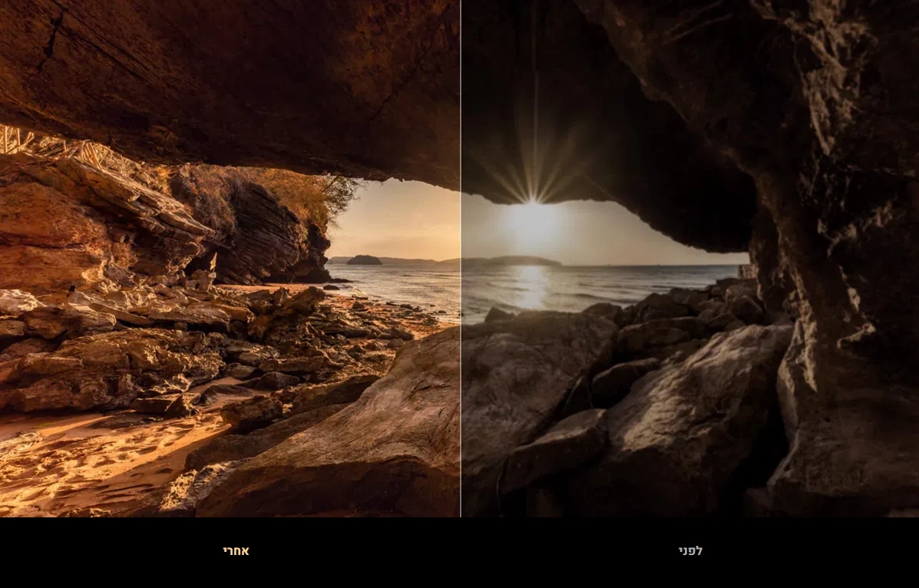Click the 'לפני' (Before) label
The image size is (919, 588).
pos(689,551)
